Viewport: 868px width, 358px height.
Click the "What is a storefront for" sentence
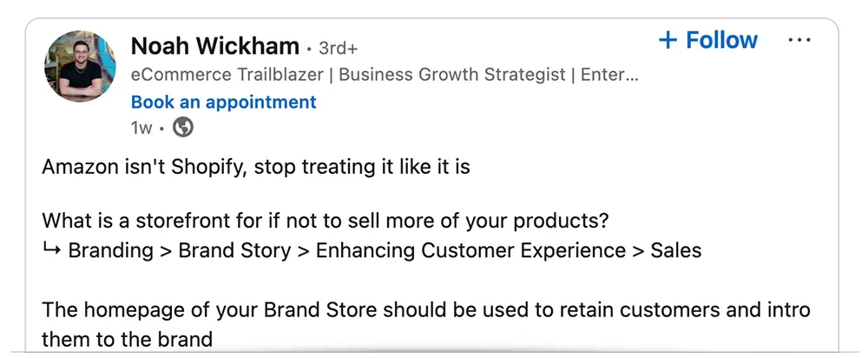(325, 221)
